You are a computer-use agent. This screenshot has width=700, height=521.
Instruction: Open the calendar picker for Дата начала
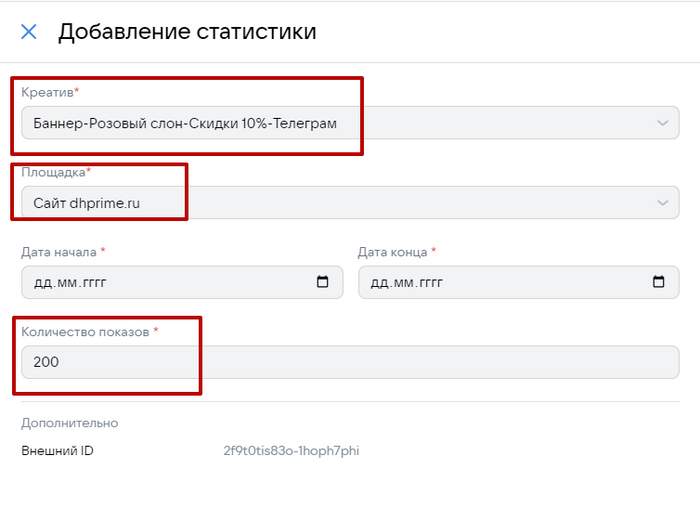(x=322, y=282)
